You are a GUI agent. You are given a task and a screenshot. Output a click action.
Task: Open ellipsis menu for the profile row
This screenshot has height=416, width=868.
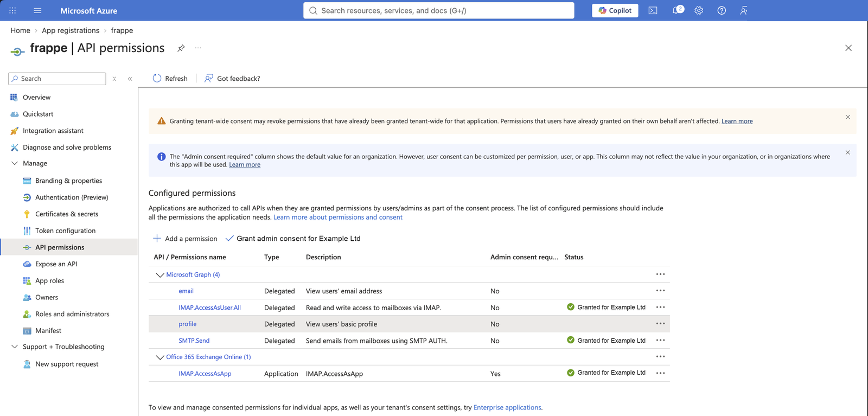pyautogui.click(x=660, y=323)
